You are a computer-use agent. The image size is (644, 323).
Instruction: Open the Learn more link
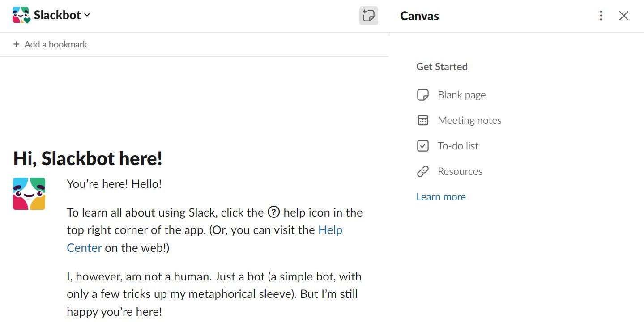coord(441,197)
